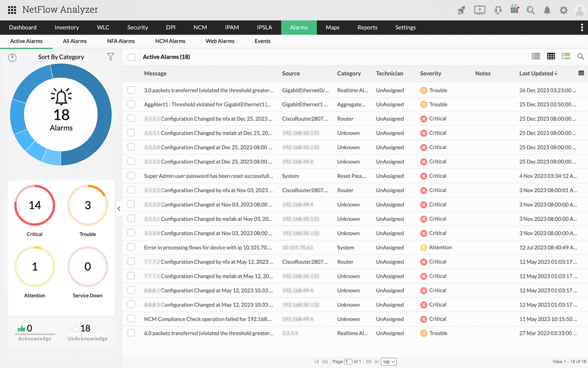The width and height of the screenshot is (588, 368).
Task: Click the support headset icon
Action: (x=497, y=10)
